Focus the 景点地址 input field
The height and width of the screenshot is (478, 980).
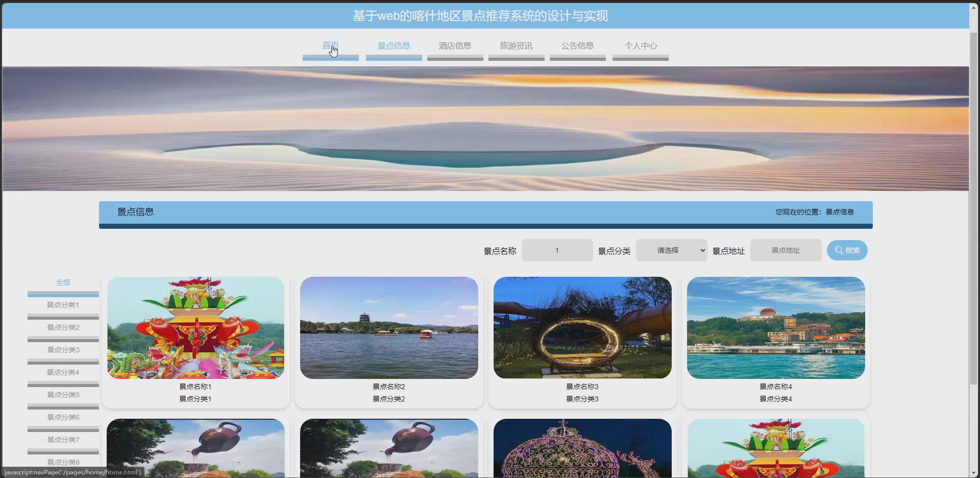click(x=786, y=250)
